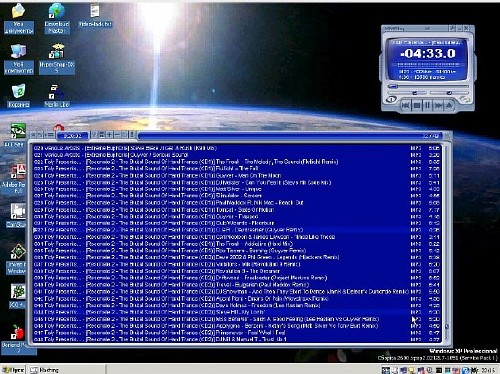The width and height of the screenshot is (500, 374).
Task: Click the system tray clock
Action: (x=489, y=370)
